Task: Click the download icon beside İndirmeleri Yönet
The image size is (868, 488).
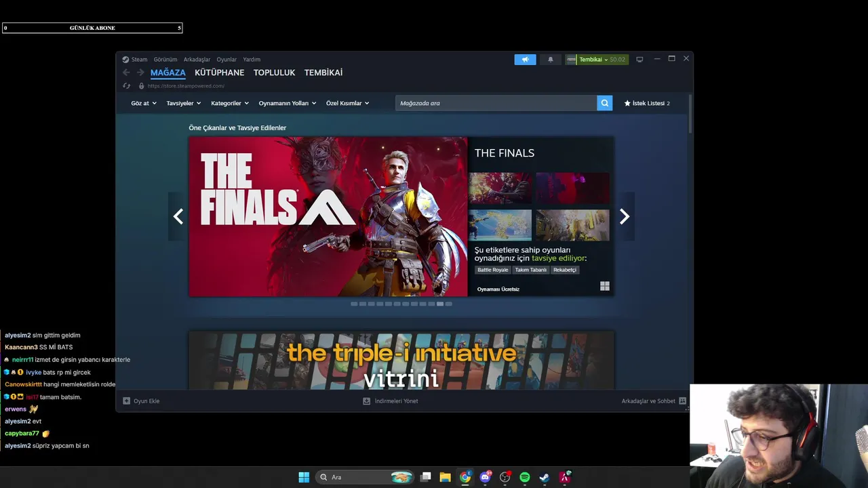Action: click(x=367, y=401)
